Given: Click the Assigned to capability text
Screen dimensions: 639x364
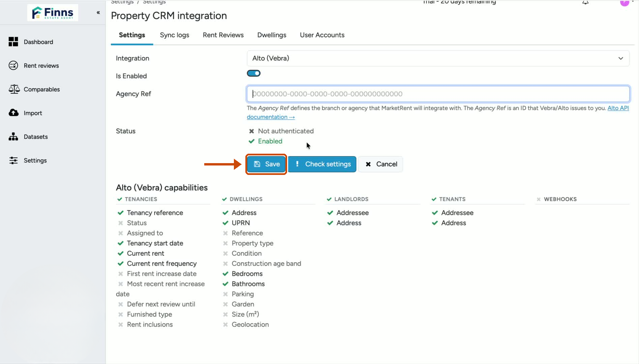Looking at the screenshot, I should coord(145,233).
